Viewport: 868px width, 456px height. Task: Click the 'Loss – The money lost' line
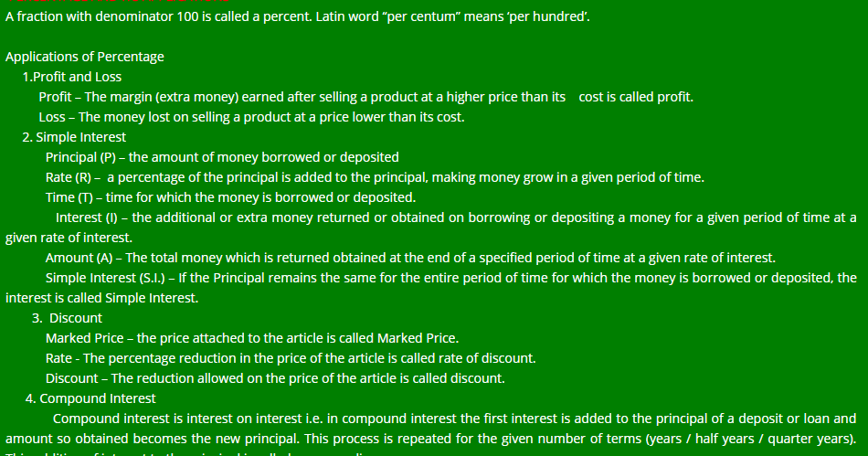tap(251, 117)
